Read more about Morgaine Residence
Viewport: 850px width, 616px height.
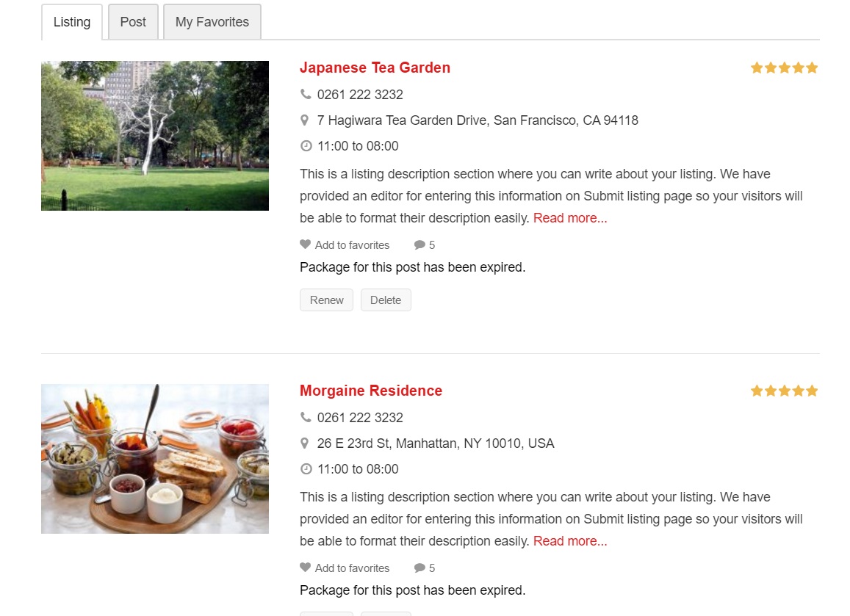[570, 540]
